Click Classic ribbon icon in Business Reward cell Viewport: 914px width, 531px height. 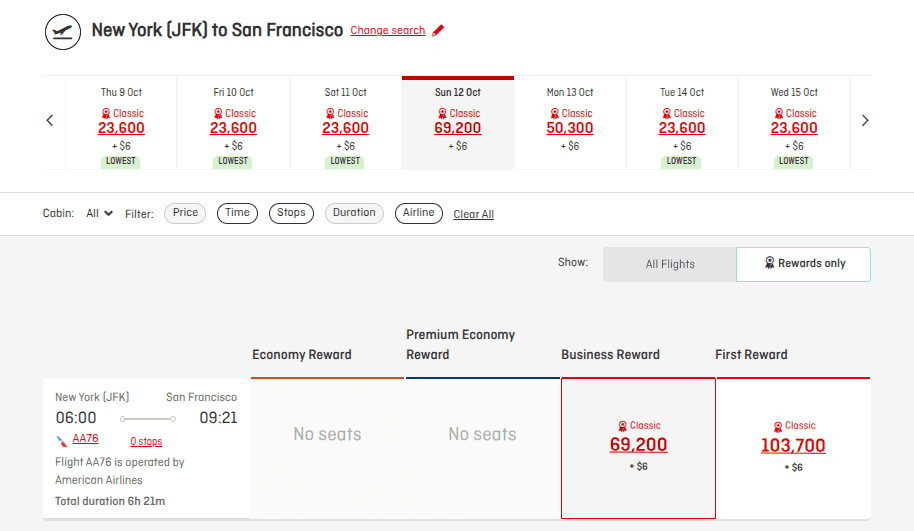click(623, 426)
